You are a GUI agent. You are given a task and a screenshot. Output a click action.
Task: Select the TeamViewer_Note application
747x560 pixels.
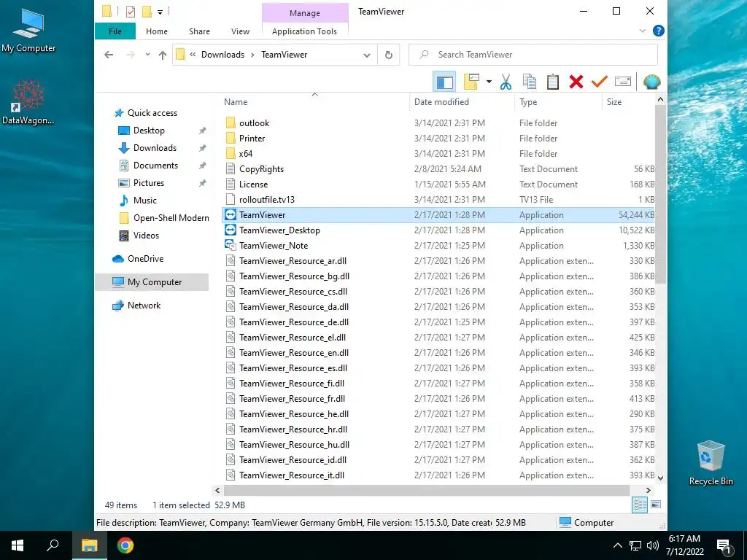274,246
